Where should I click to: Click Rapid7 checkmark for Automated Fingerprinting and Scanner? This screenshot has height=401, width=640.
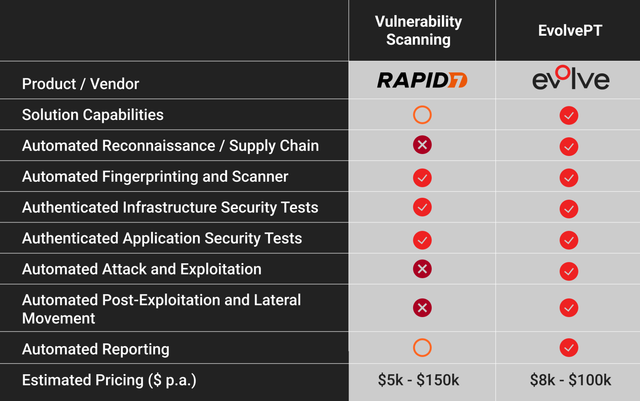click(x=422, y=177)
